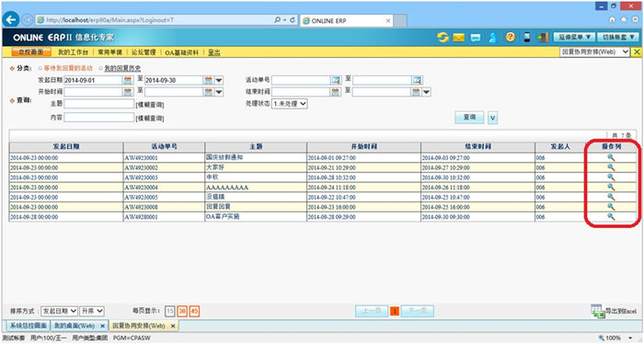The width and height of the screenshot is (644, 344).
Task: Open date range dropdown arrow after 2014-09-30
Action: (219, 80)
